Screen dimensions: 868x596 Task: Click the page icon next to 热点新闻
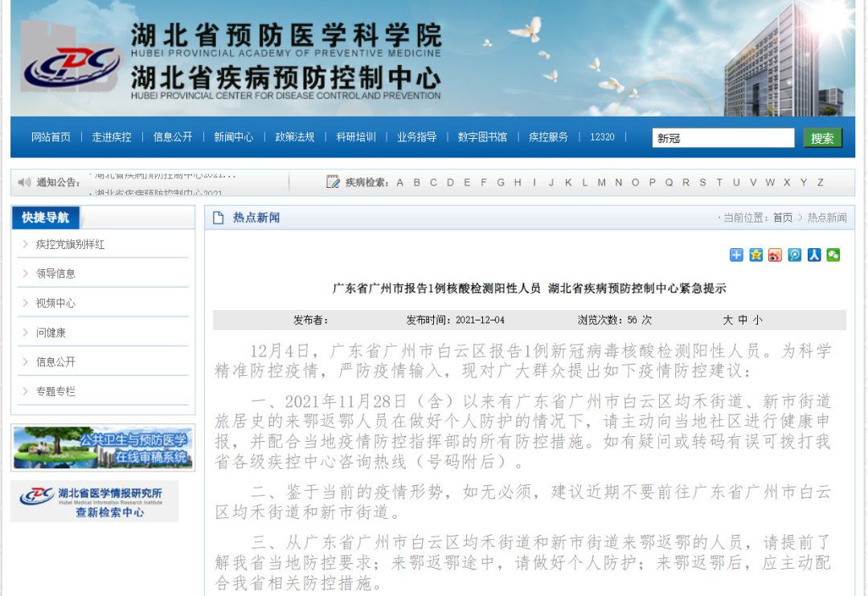[x=218, y=218]
